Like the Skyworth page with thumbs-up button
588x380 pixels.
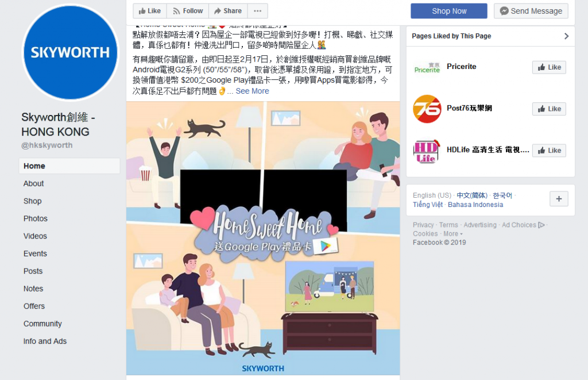pos(150,11)
